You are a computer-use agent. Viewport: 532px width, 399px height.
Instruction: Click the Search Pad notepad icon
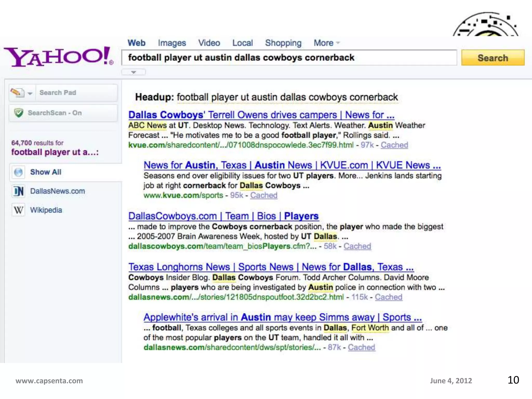(x=17, y=92)
